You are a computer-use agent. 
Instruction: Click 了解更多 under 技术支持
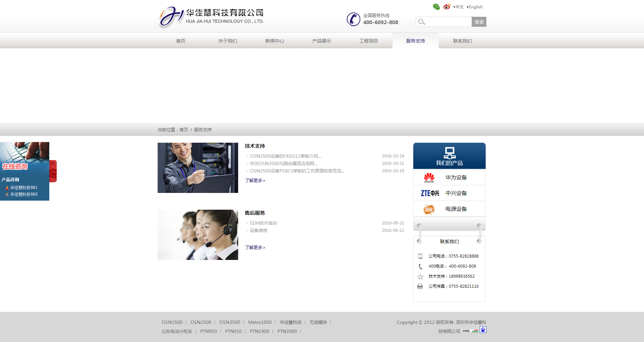coord(255,181)
